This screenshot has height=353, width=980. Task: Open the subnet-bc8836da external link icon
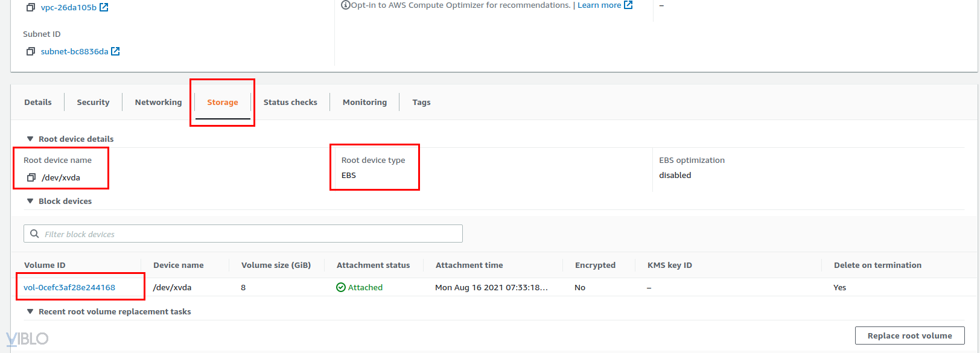pyautogui.click(x=115, y=51)
